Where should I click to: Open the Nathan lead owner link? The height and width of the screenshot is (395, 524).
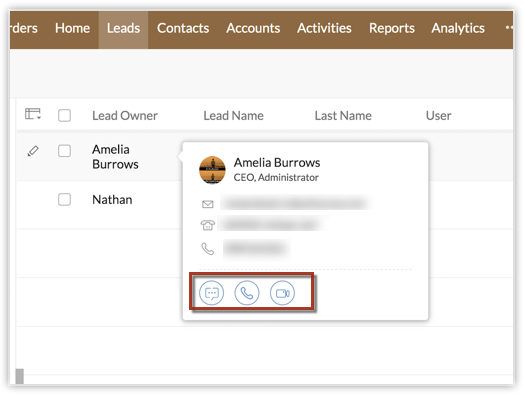(112, 200)
